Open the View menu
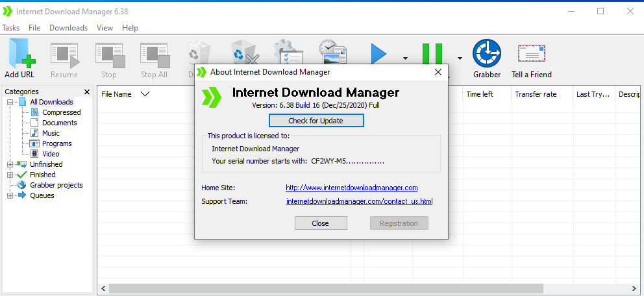The height and width of the screenshot is (296, 644). pos(105,28)
